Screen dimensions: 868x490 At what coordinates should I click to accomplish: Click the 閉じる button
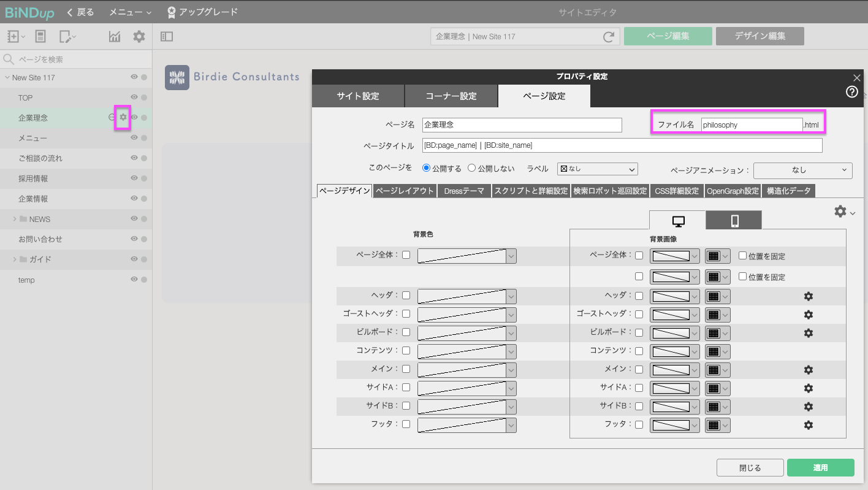coord(750,468)
